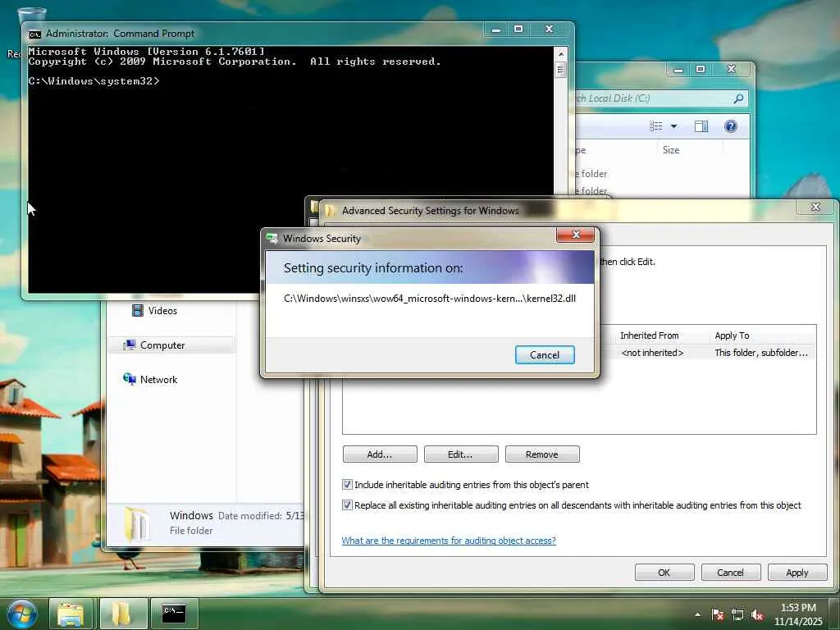Minimize the Local Disk Explorer window
The image size is (840, 630).
coord(678,69)
